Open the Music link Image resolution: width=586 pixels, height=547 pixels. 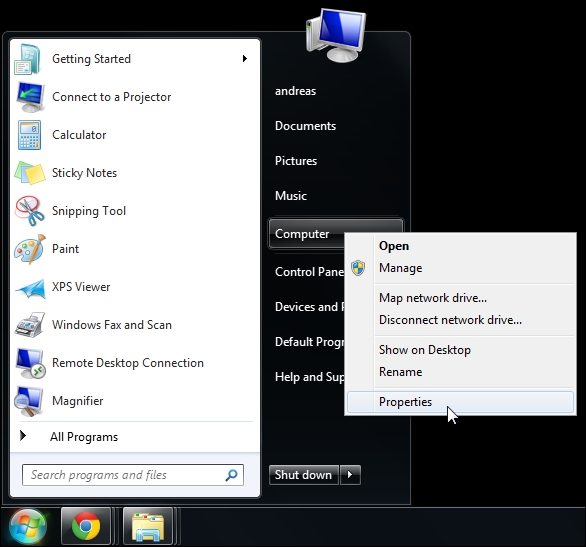[291, 196]
